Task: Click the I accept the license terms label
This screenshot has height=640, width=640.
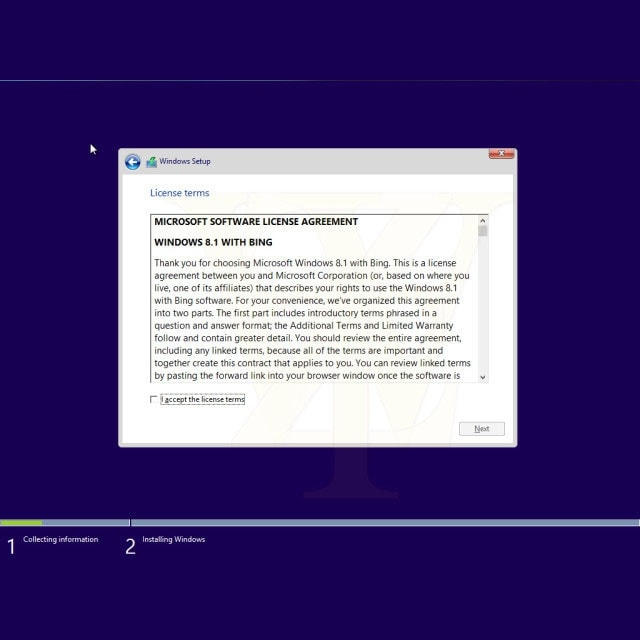Action: pos(202,399)
